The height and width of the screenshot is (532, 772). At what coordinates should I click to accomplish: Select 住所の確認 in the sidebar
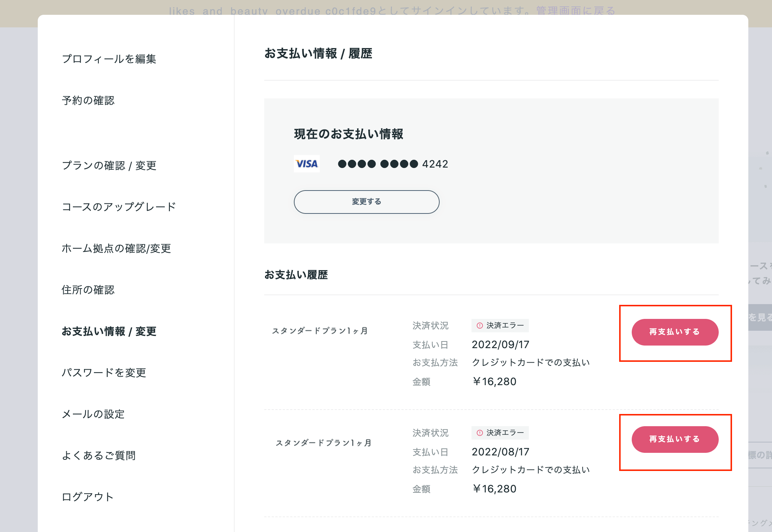[88, 290]
